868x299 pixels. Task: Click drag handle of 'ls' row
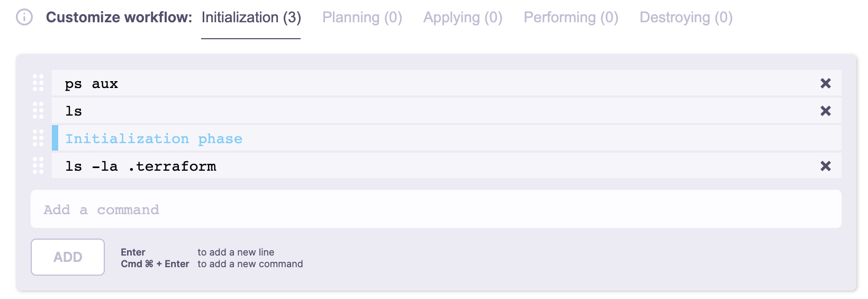pos(38,110)
